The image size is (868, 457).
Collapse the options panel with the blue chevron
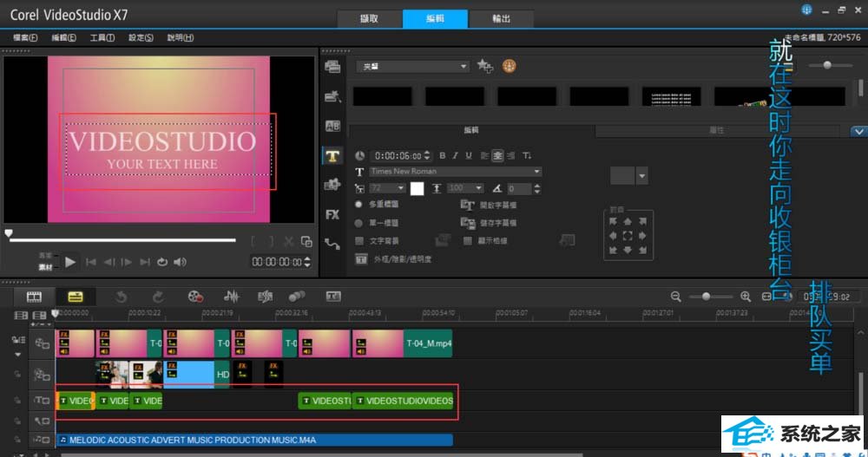(x=858, y=131)
